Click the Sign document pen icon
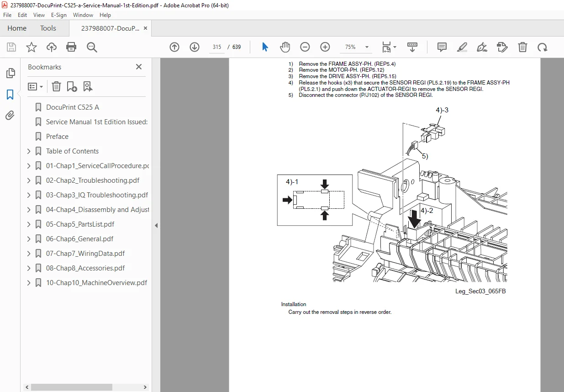 pos(482,47)
